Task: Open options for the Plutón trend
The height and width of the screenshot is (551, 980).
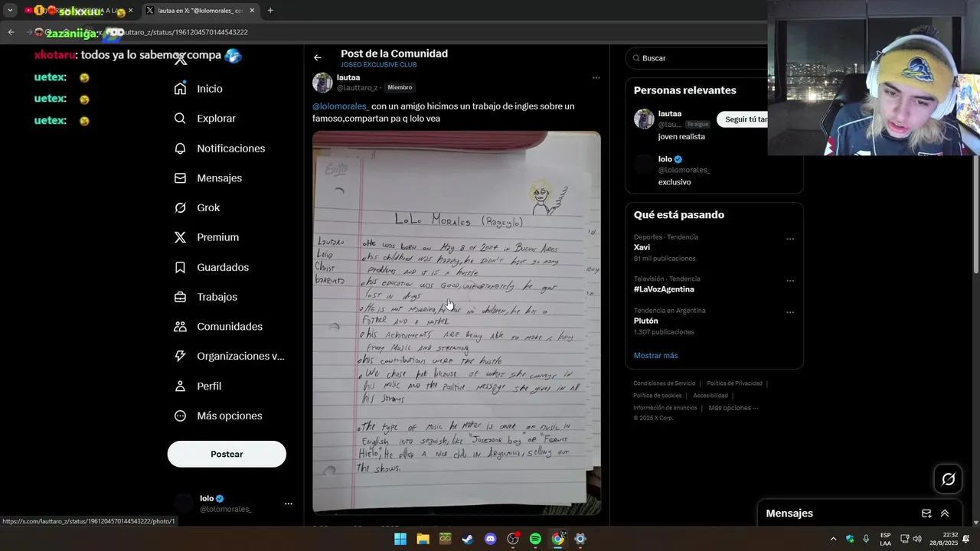Action: pos(790,312)
